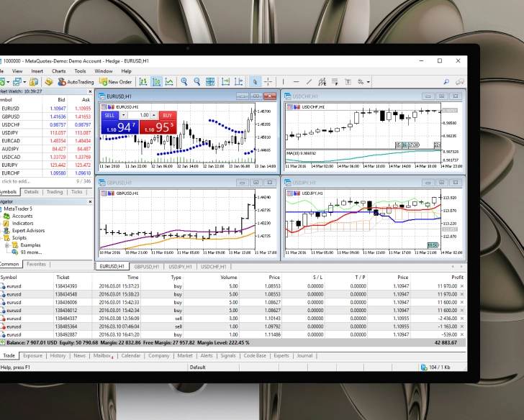Click the New Order toolbar button
Image resolution: width=524 pixels, height=420 pixels.
pos(115,82)
